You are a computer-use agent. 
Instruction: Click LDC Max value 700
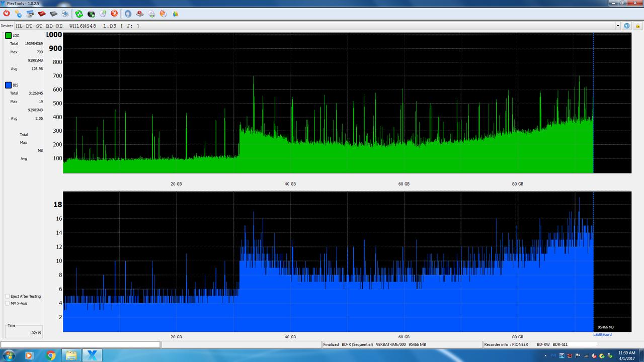click(x=40, y=52)
